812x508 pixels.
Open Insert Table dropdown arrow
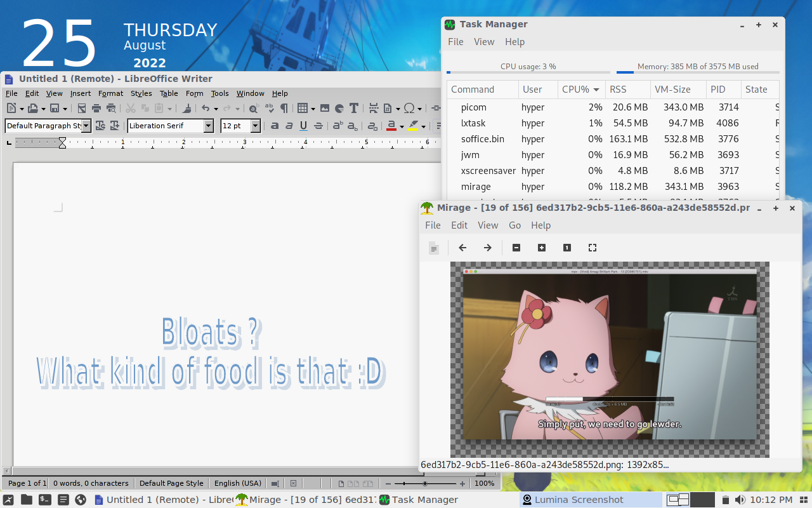[x=313, y=109]
